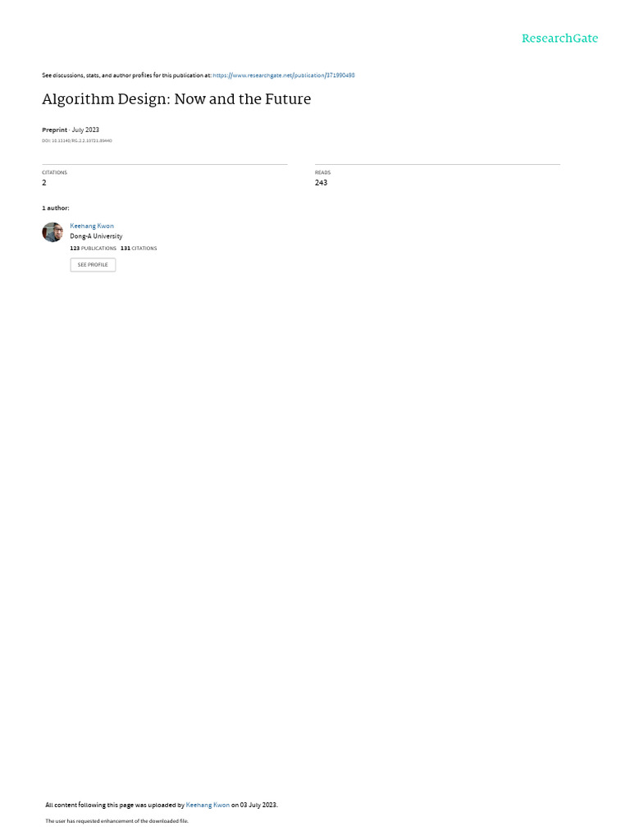The width and height of the screenshot is (630, 840).
Task: Click the July 2023 publication date
Action: tap(85, 130)
